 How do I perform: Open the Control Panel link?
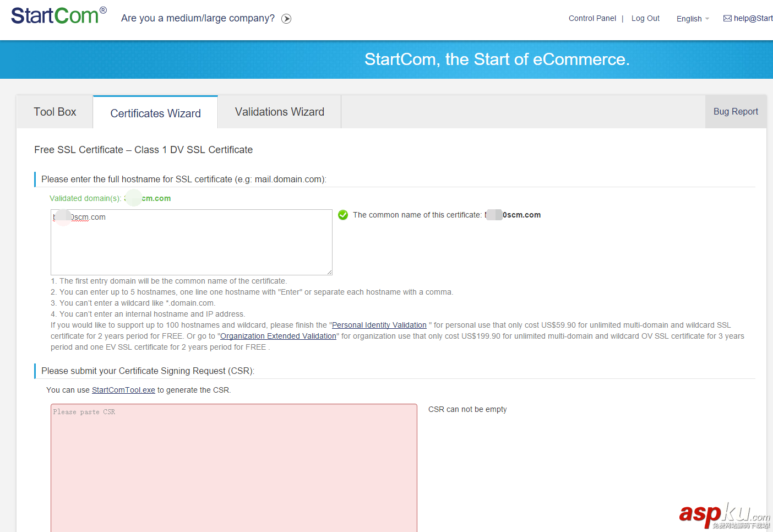click(x=592, y=18)
